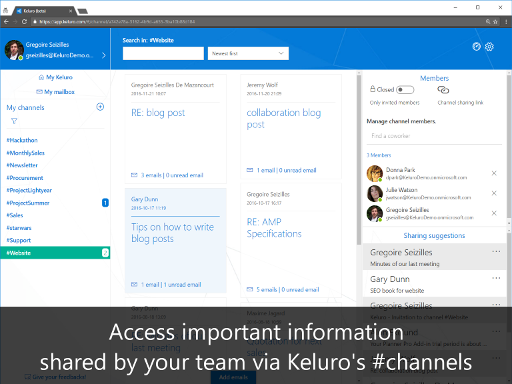The width and height of the screenshot is (512, 384).
Task: Click 5 emails count on AMP Specifications
Action: (267, 290)
